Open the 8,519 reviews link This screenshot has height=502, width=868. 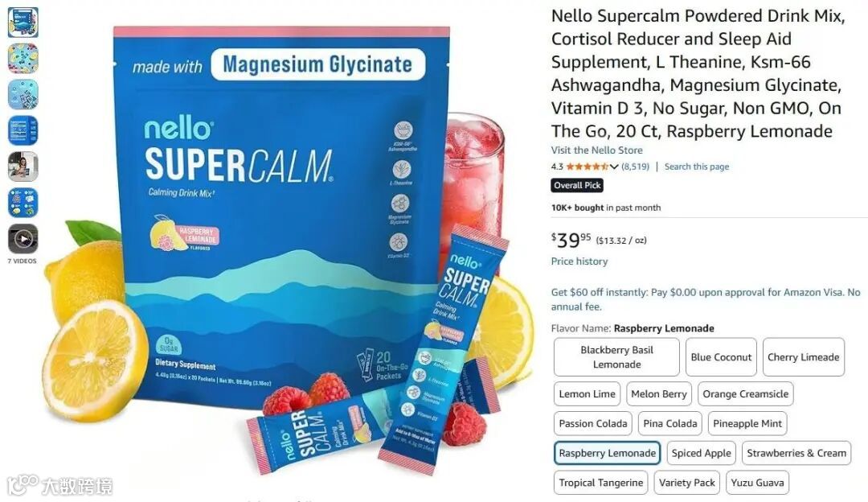(635, 167)
